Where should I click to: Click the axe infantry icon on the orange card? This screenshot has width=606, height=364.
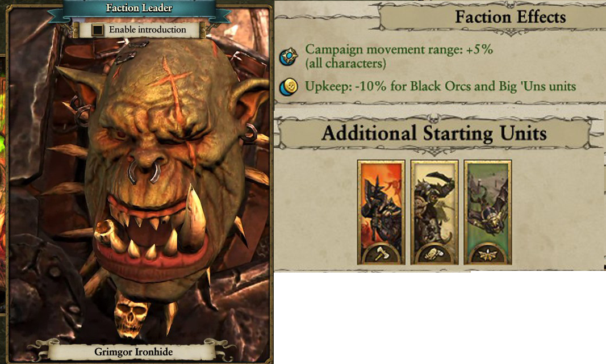point(381,254)
